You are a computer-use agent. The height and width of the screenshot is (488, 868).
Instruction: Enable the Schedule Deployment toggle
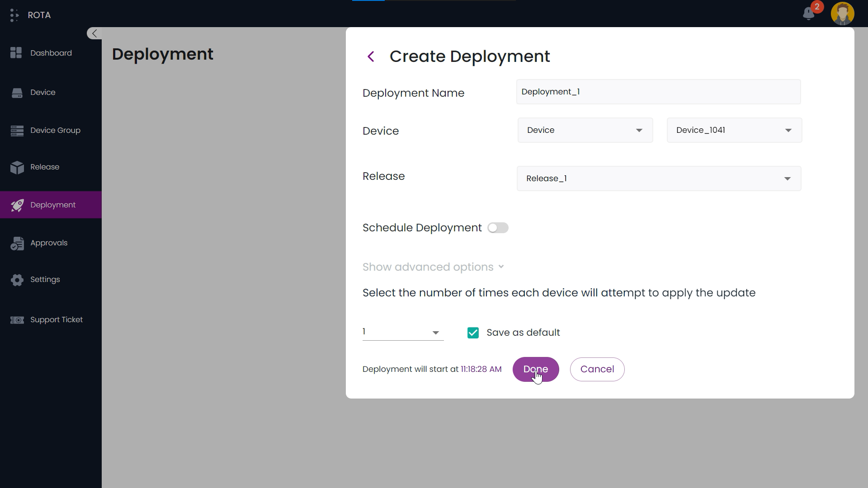pyautogui.click(x=498, y=228)
